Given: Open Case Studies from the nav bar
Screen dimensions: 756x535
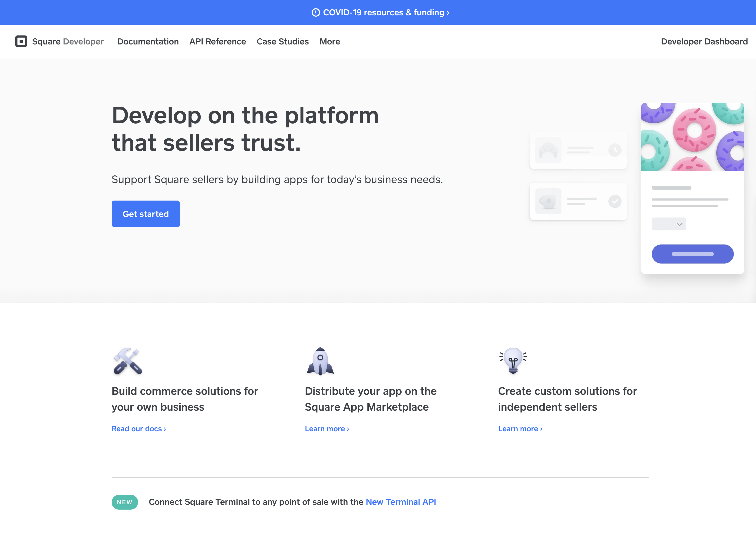Looking at the screenshot, I should tap(283, 42).
